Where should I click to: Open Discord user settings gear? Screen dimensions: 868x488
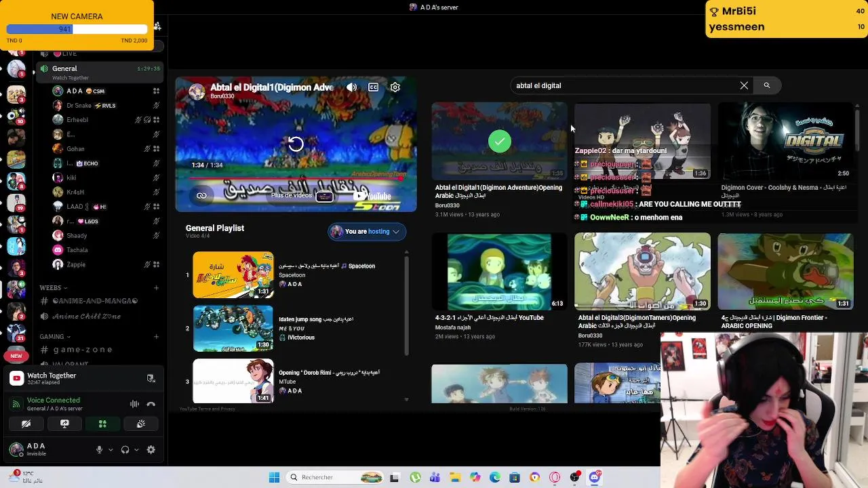coord(151,449)
